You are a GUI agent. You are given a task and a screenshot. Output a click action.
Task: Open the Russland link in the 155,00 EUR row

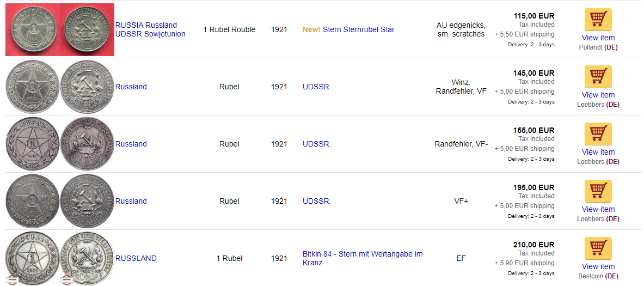131,144
